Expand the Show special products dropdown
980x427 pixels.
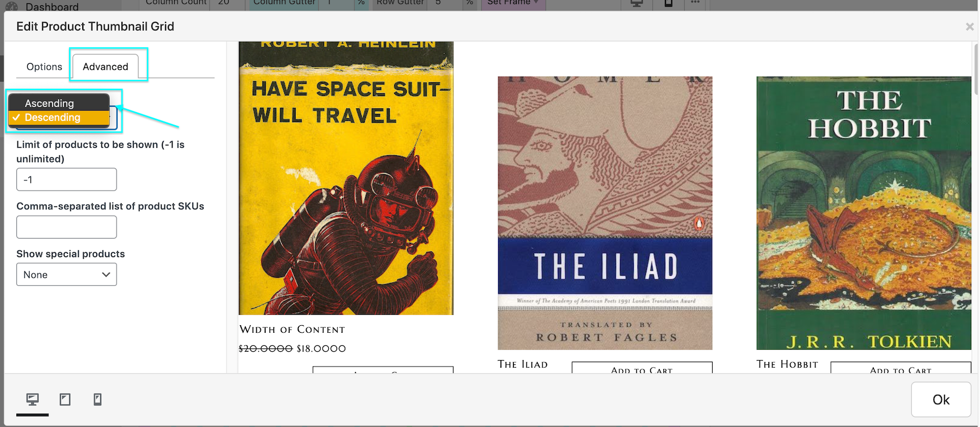point(66,274)
